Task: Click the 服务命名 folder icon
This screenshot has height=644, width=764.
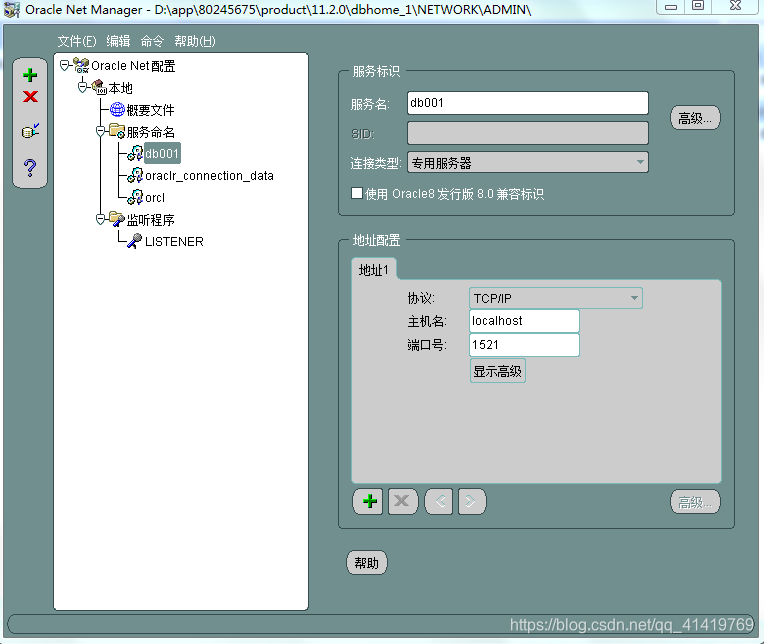Action: click(117, 131)
